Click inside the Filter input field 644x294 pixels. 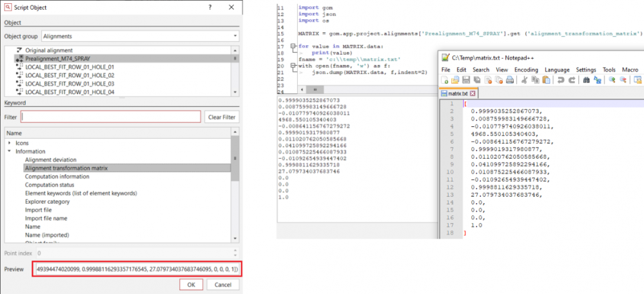pos(111,117)
